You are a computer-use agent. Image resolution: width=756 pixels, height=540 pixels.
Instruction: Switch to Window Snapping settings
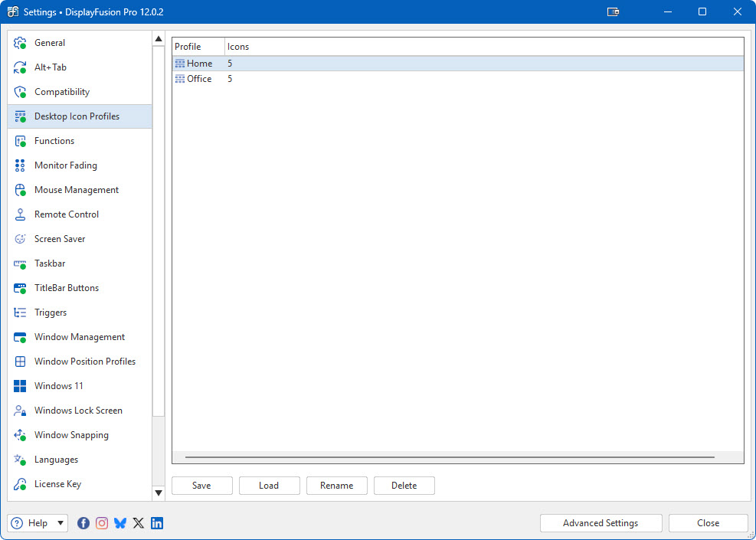pyautogui.click(x=71, y=435)
